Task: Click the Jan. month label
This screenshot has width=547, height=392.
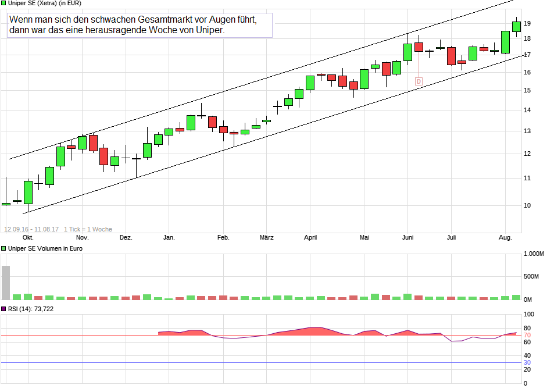Action: coord(169,238)
